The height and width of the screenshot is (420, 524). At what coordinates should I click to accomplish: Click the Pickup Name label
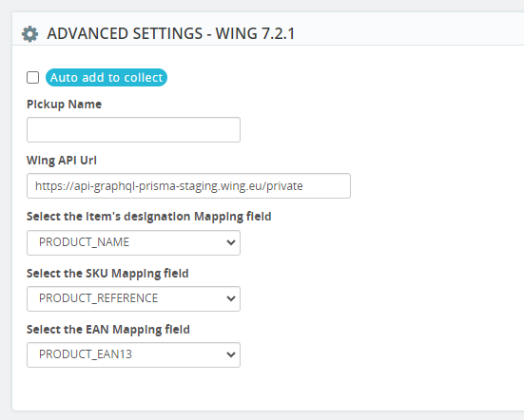pos(64,105)
